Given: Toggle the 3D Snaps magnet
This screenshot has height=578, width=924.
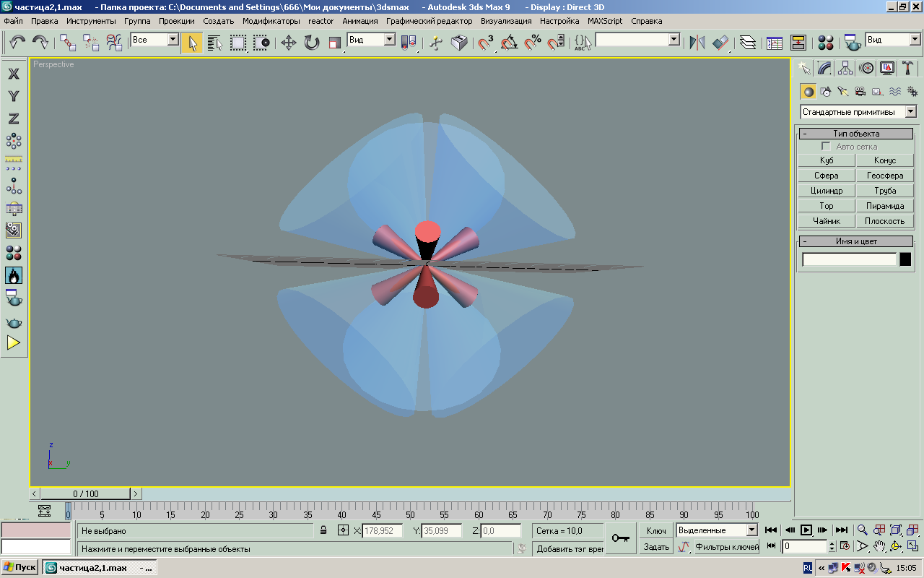Looking at the screenshot, I should pyautogui.click(x=487, y=43).
